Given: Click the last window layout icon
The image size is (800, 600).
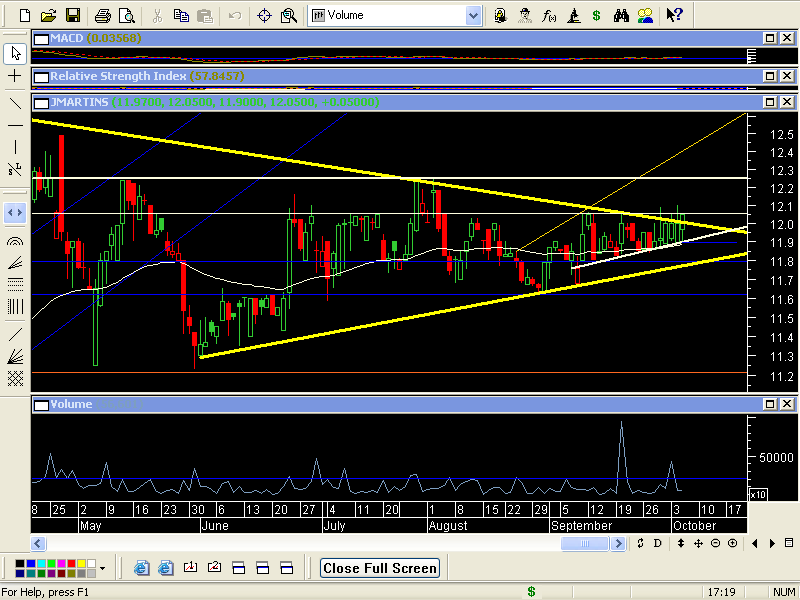Looking at the screenshot, I should pos(287,568).
